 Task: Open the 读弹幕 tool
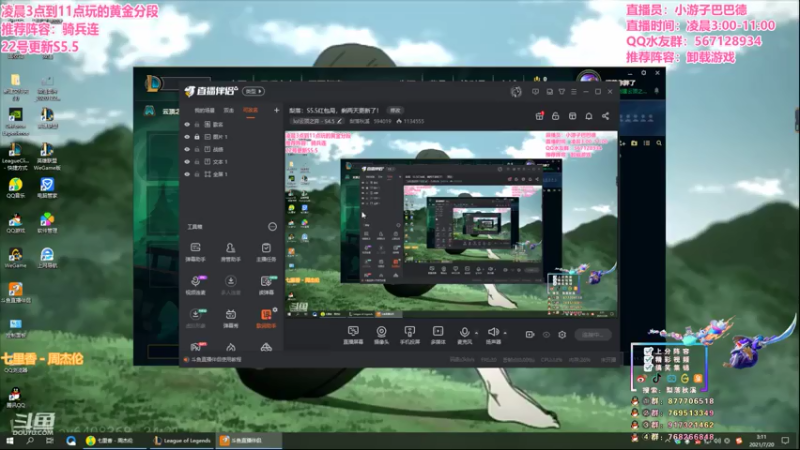point(266,285)
